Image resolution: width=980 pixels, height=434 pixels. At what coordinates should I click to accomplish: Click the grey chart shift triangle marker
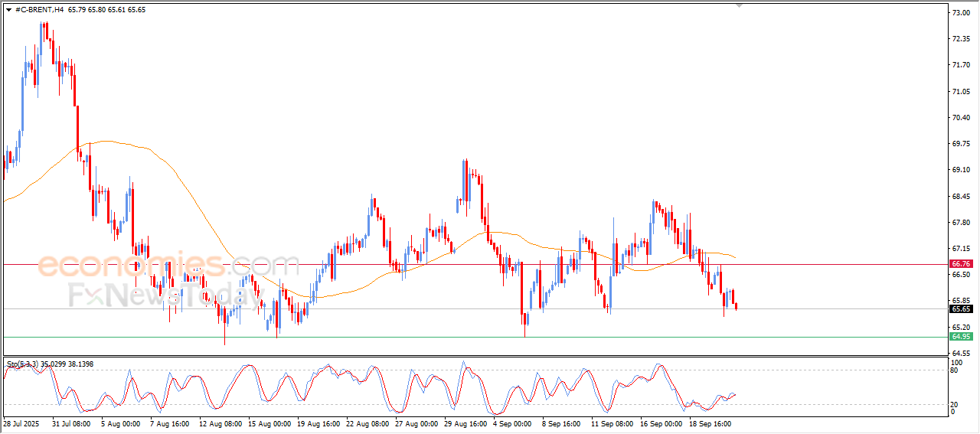click(739, 5)
